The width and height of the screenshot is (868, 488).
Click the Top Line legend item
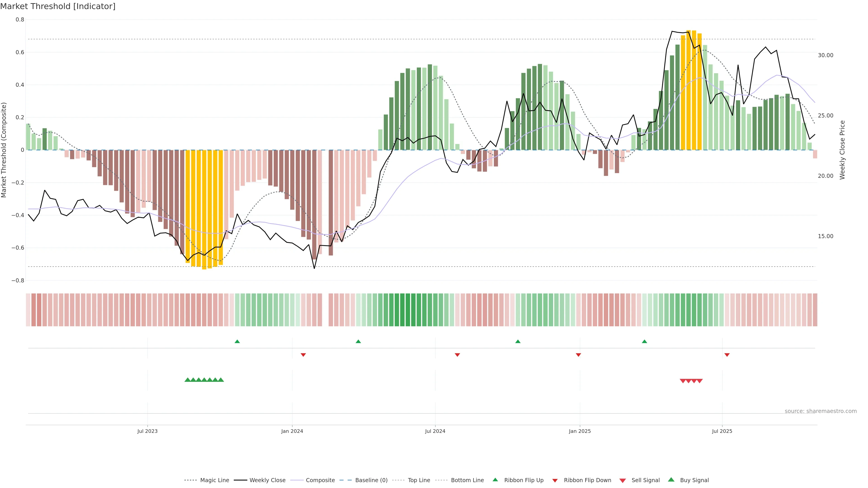point(419,480)
